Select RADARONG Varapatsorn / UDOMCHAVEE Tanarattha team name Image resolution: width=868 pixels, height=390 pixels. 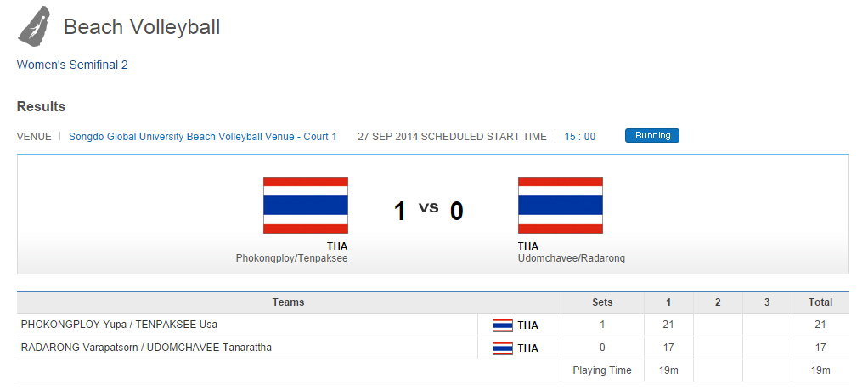click(146, 348)
